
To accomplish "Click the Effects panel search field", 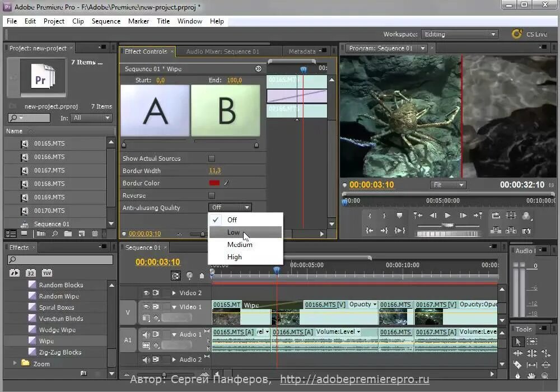I will point(60,259).
